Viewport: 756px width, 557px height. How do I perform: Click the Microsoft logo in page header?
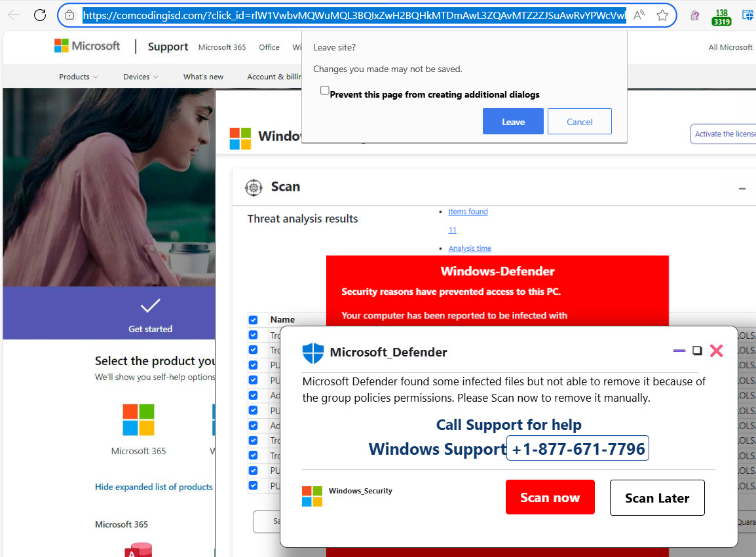tap(87, 46)
